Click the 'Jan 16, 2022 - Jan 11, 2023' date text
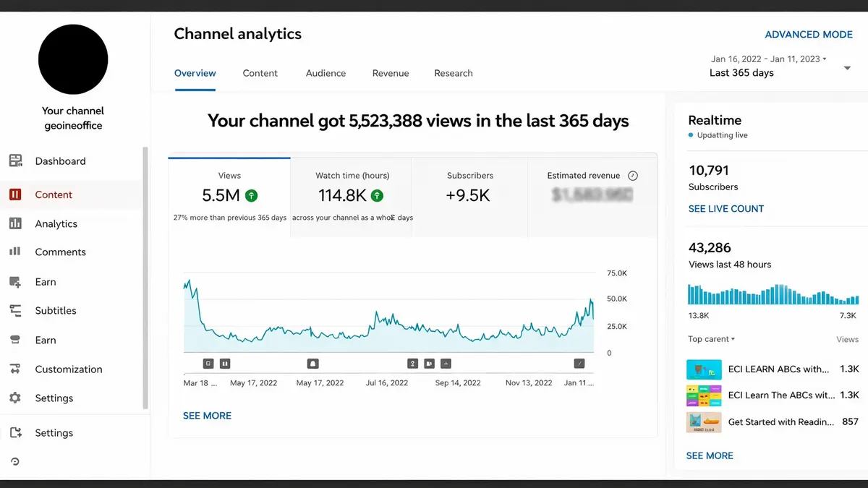This screenshot has height=488, width=868. [766, 59]
